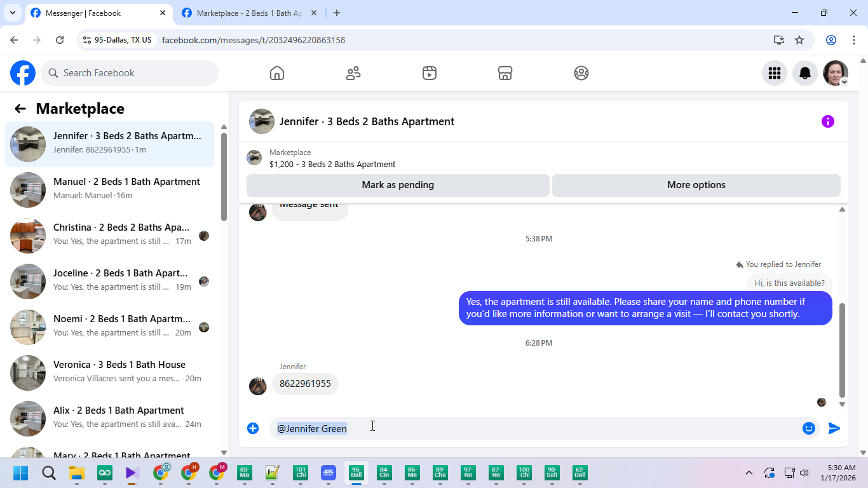This screenshot has height=488, width=868.
Task: Click the conversation list scrollbar
Action: [224, 177]
